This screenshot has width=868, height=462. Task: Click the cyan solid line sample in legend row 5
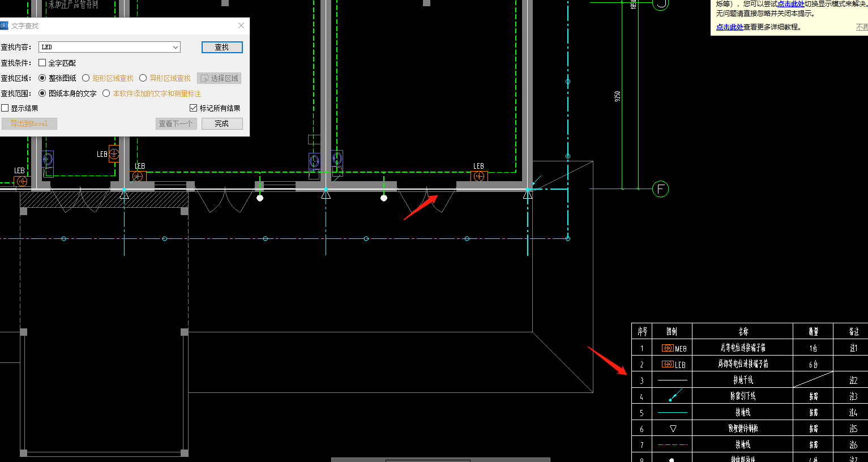(x=672, y=412)
